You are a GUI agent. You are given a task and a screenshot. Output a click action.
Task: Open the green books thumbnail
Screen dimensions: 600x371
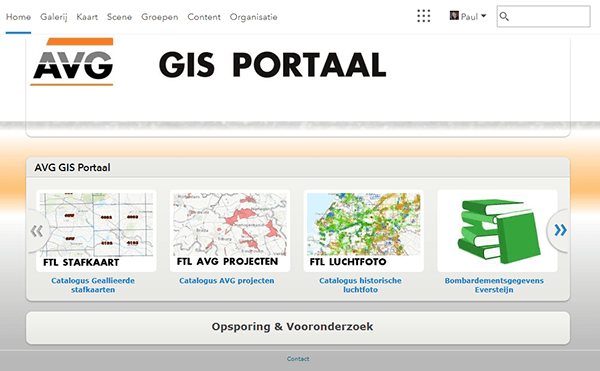click(497, 231)
